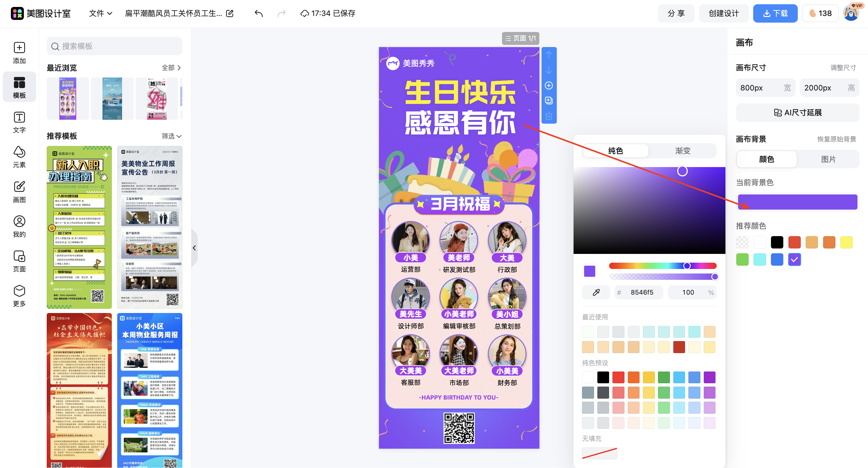
Task: Click the current background color swatch bar
Action: pyautogui.click(x=797, y=202)
